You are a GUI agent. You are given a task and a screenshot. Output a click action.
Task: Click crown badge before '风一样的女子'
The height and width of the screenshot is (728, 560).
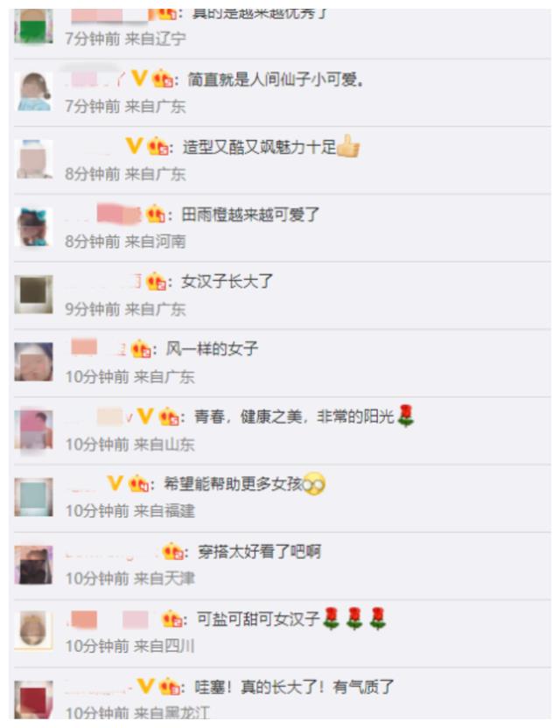click(x=141, y=349)
